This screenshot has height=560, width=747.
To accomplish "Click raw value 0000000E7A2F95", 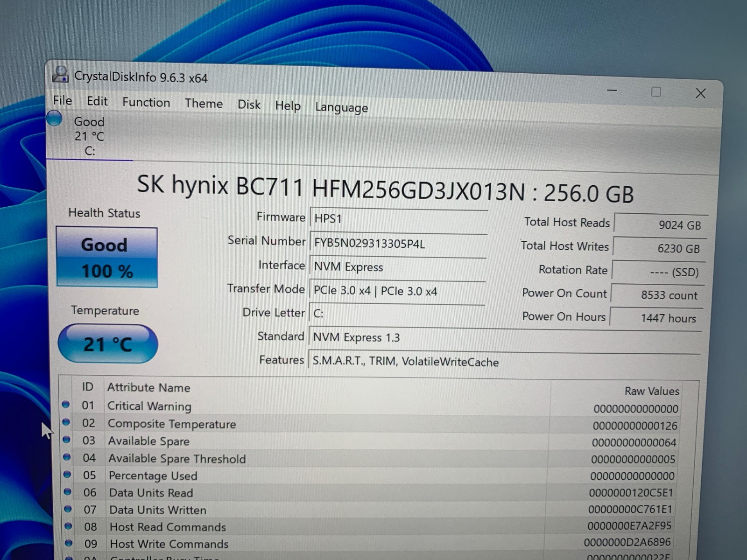I will 629,526.
